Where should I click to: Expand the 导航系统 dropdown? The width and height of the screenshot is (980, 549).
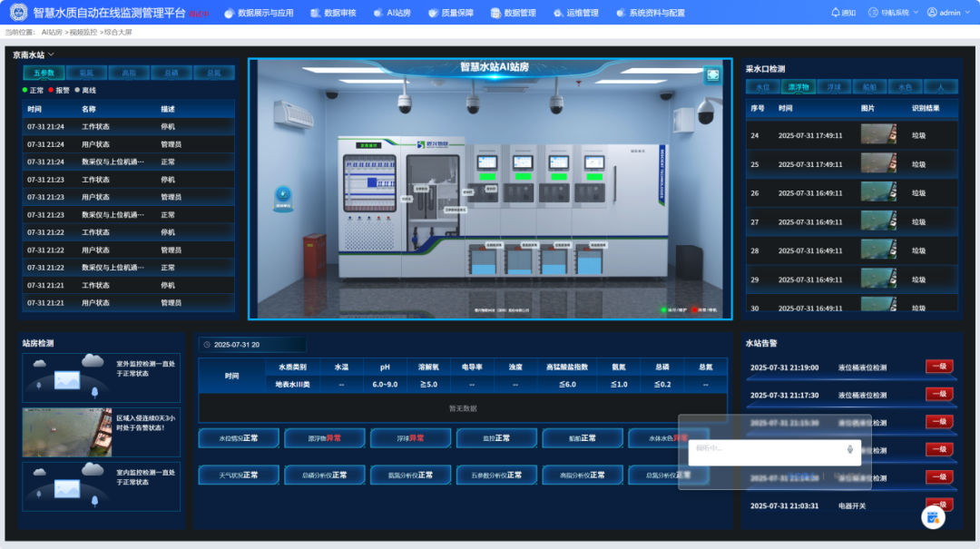tap(893, 13)
